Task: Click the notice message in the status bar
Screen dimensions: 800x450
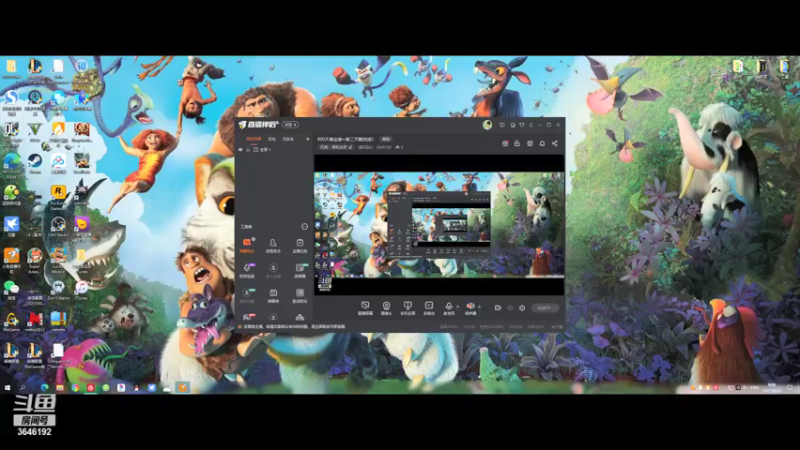Action: tap(292, 327)
